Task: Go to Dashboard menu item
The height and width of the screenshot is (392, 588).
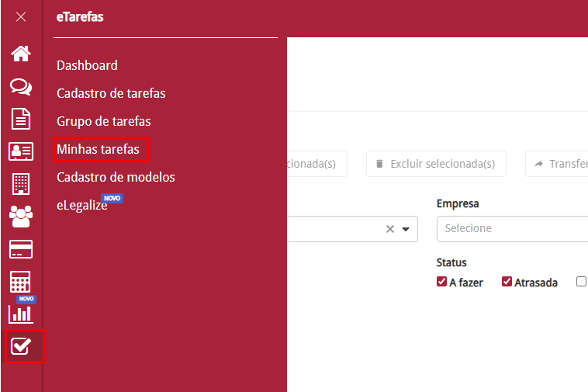Action: pyautogui.click(x=87, y=65)
